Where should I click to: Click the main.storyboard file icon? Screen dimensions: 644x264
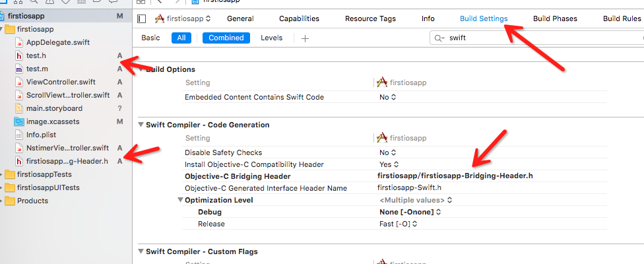[x=19, y=108]
